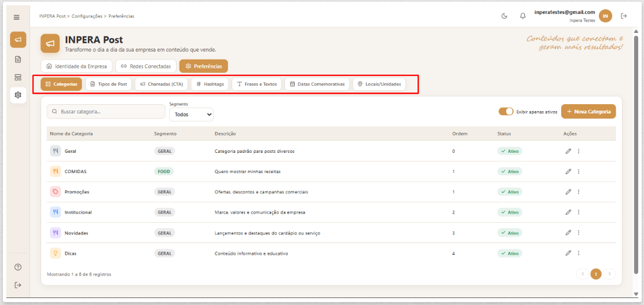
Task: Open more actions menu for Institucional row
Action: [579, 212]
